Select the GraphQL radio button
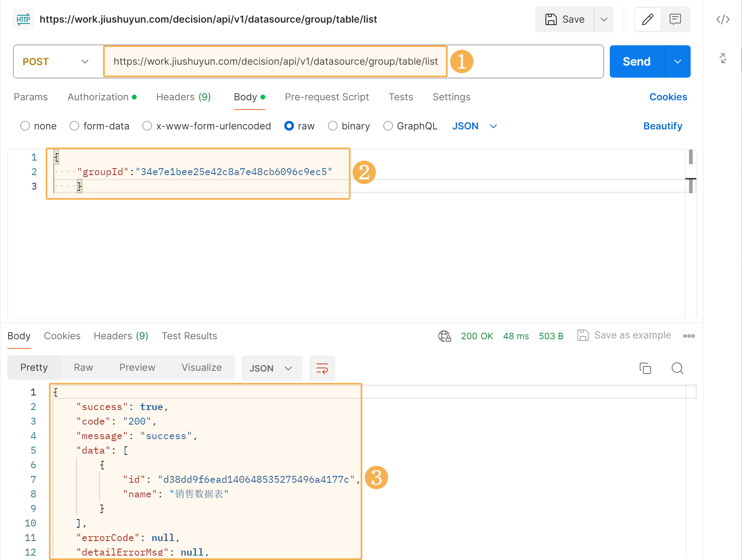This screenshot has width=742, height=560. pyautogui.click(x=388, y=126)
